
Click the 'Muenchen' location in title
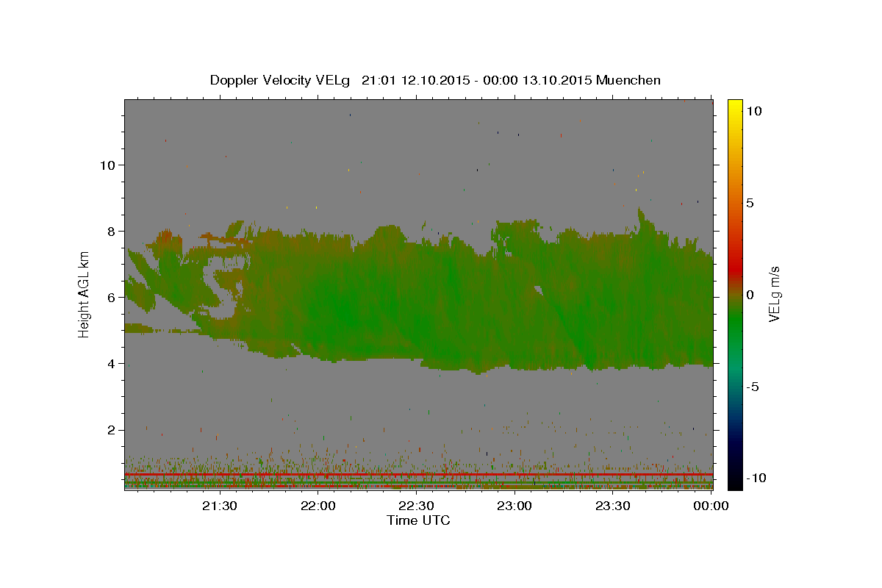pos(628,80)
